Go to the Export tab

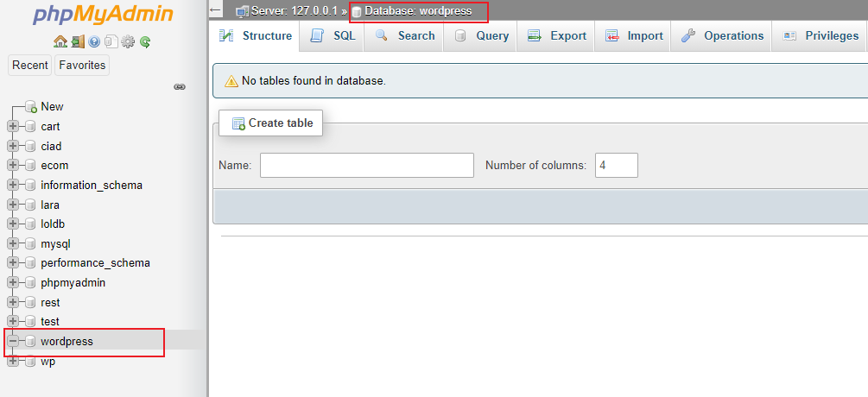point(556,36)
